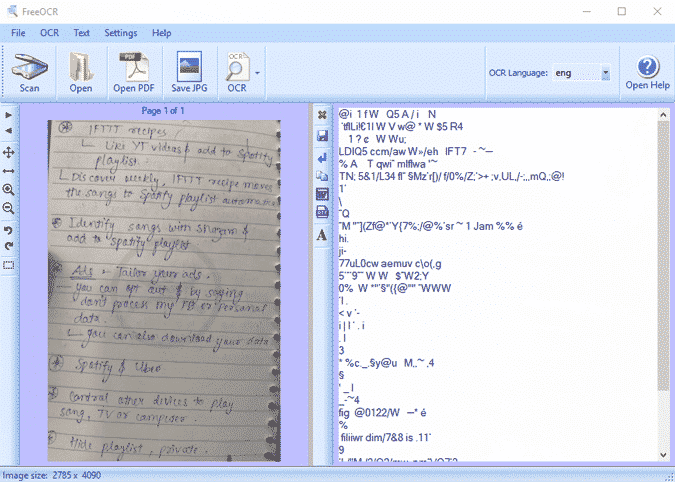Open the File menu
Viewport: 675px width, 482px height.
point(18,33)
